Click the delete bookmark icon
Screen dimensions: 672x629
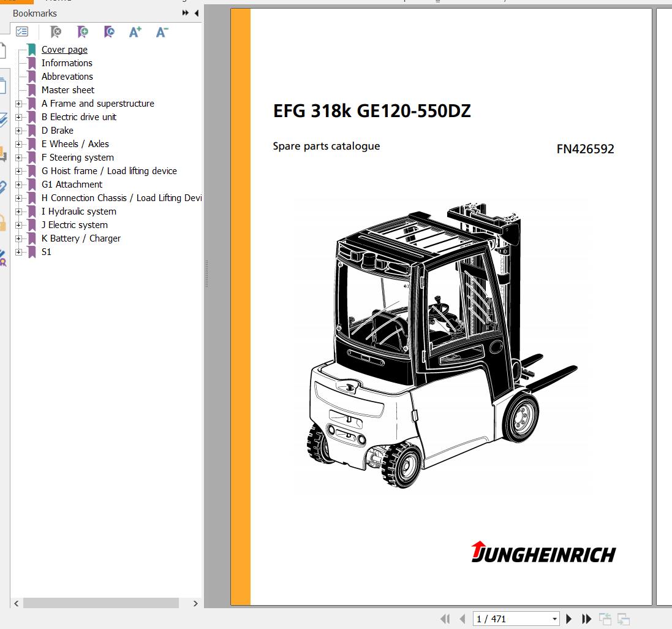(x=56, y=32)
